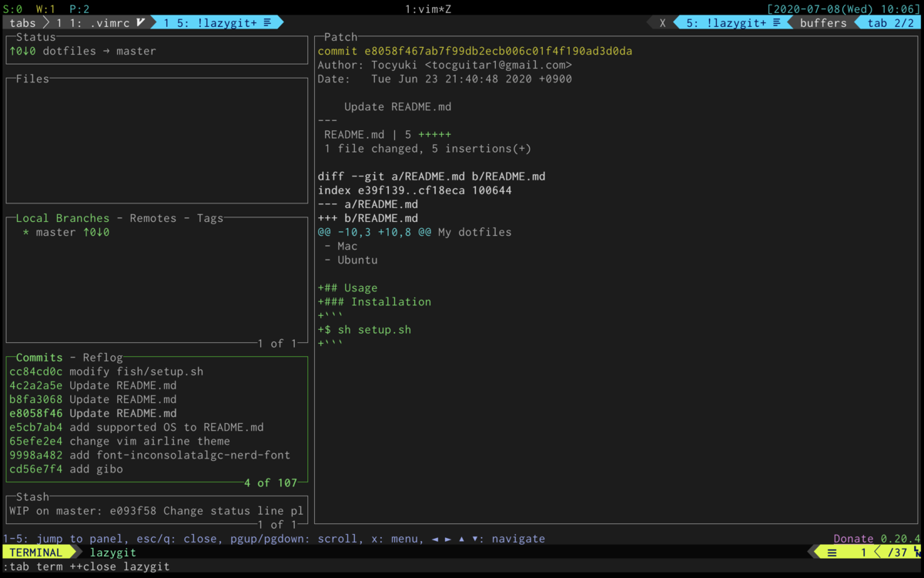Select commit 65efe2e4 change vim airline theme

157,441
